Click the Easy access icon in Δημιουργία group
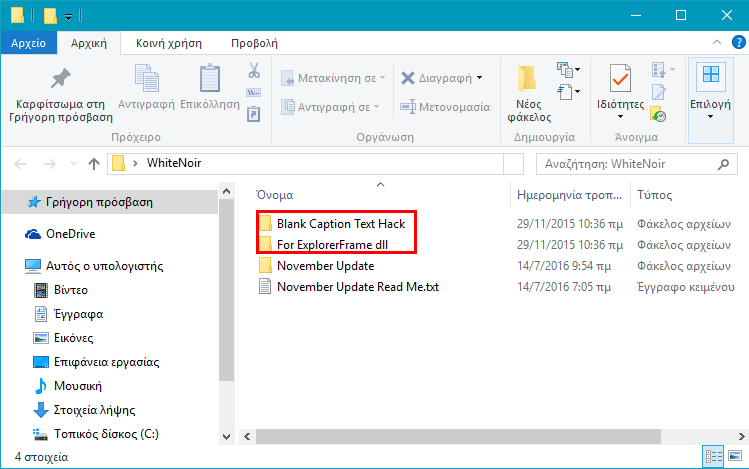This screenshot has height=469, width=749. click(x=565, y=92)
